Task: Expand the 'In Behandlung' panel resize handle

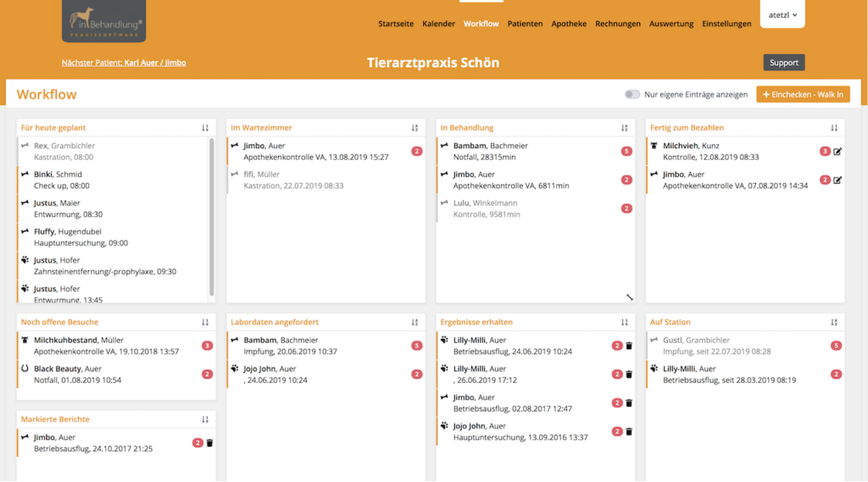Action: pyautogui.click(x=630, y=297)
